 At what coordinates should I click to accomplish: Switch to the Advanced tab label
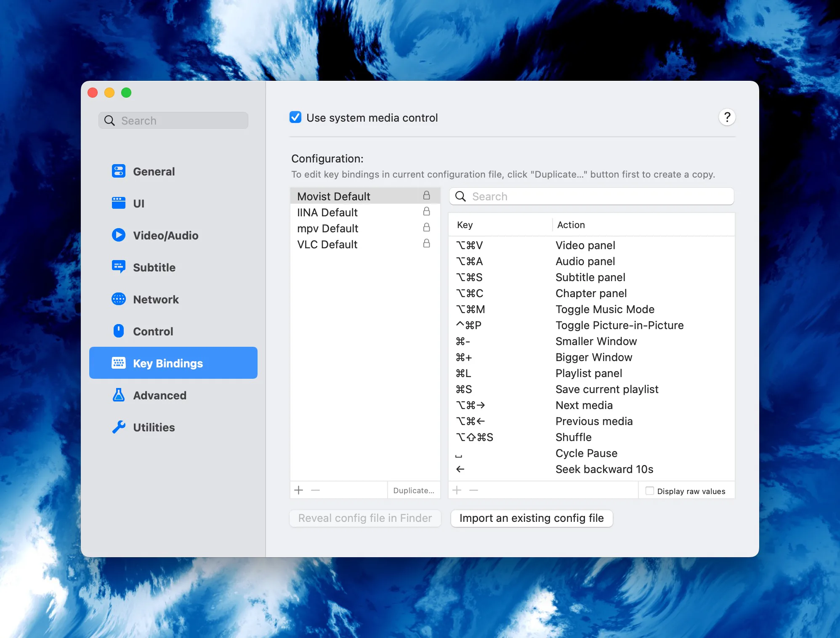[x=159, y=395]
